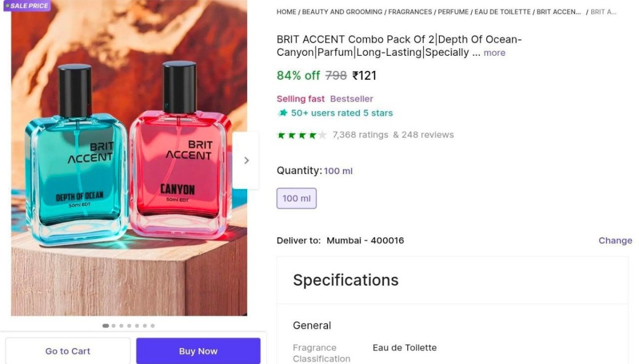Click the green star badge beside user ratings

pyautogui.click(x=283, y=113)
